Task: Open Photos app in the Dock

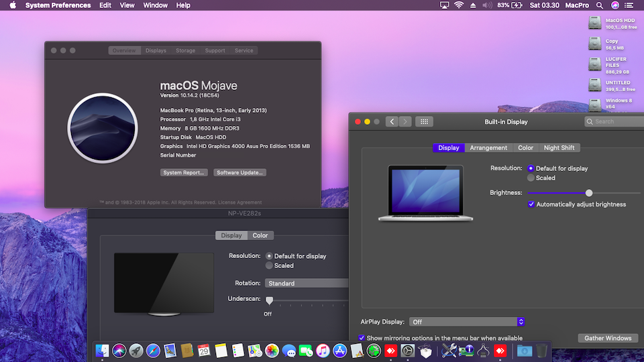Action: (x=272, y=351)
